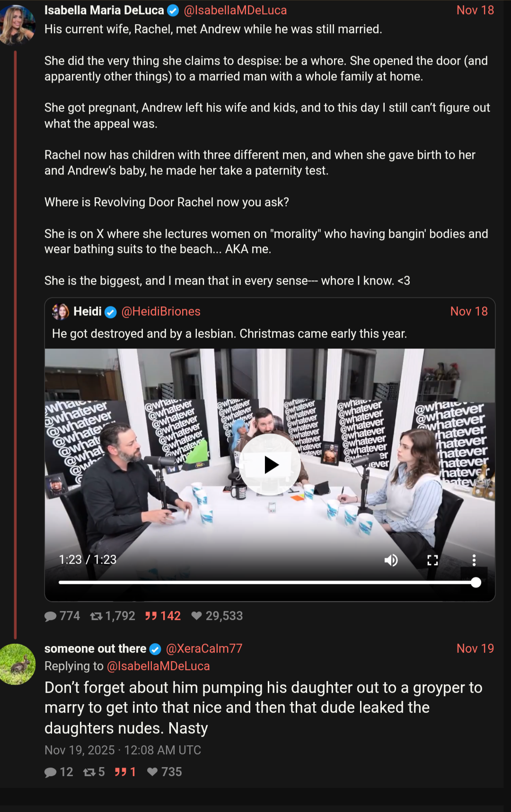The image size is (511, 812).
Task: Open the video's three-dot options menu
Action: 474,560
